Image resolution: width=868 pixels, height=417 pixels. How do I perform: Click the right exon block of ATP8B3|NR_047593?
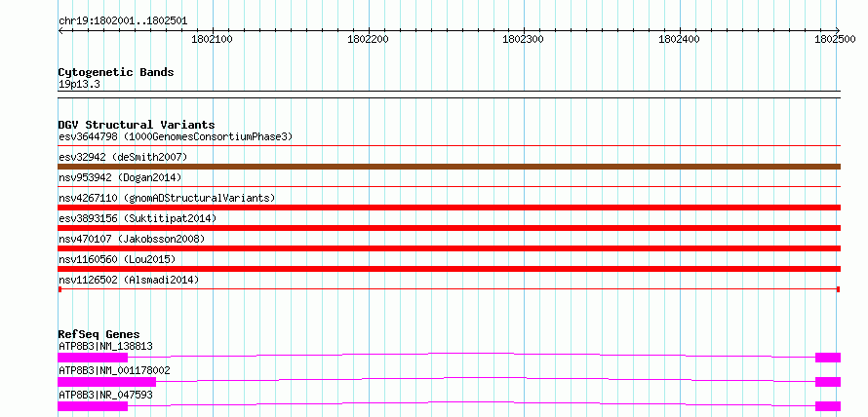[828, 406]
